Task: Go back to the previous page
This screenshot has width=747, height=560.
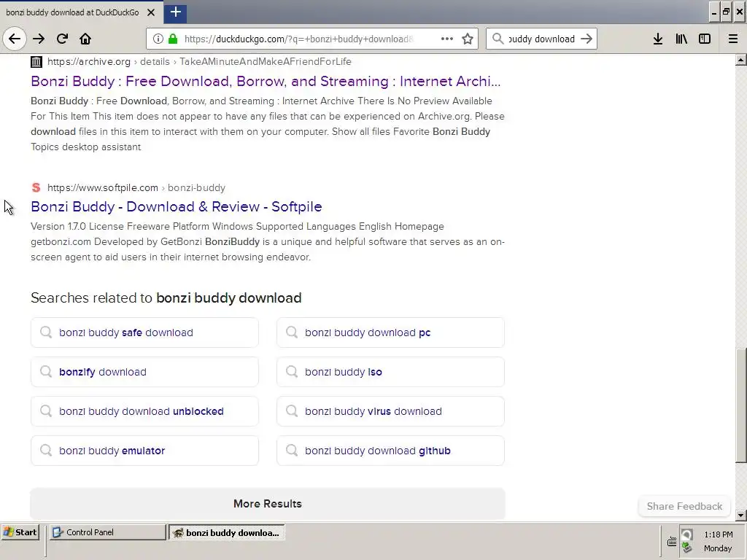Action: pyautogui.click(x=15, y=39)
